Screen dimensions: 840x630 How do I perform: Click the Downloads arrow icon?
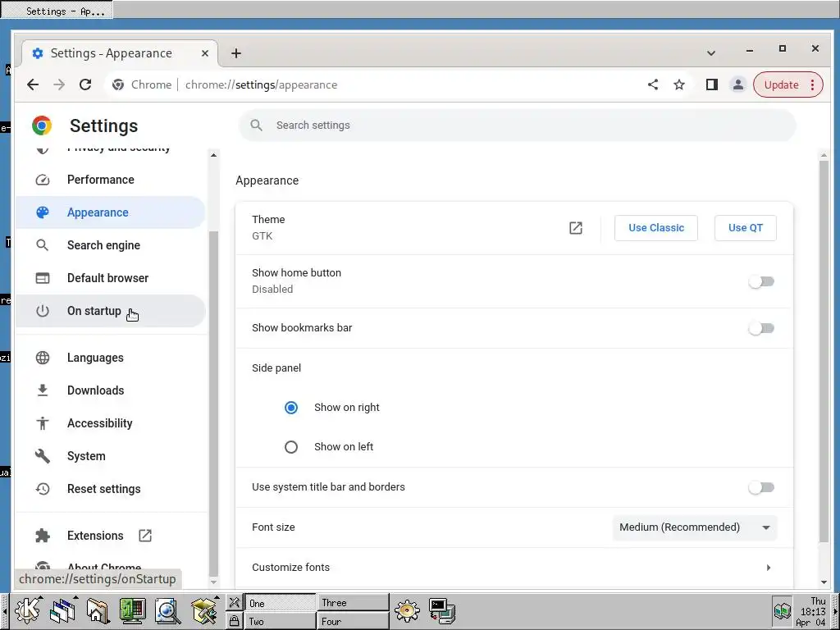point(43,390)
